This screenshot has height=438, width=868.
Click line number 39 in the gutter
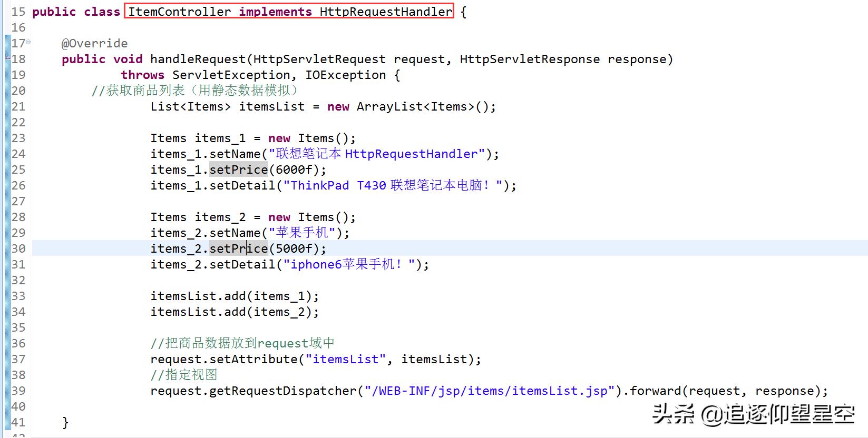[x=18, y=391]
